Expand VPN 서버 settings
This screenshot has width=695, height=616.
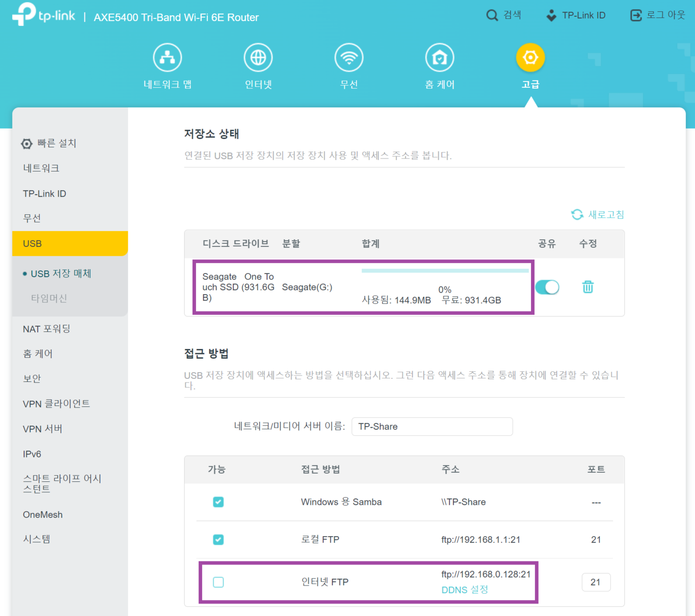(x=43, y=429)
